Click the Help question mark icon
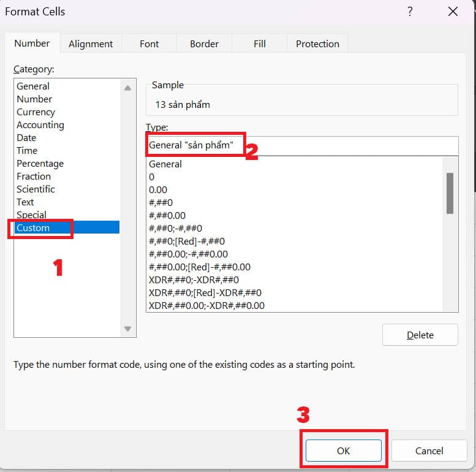This screenshot has width=476, height=472. 410,12
